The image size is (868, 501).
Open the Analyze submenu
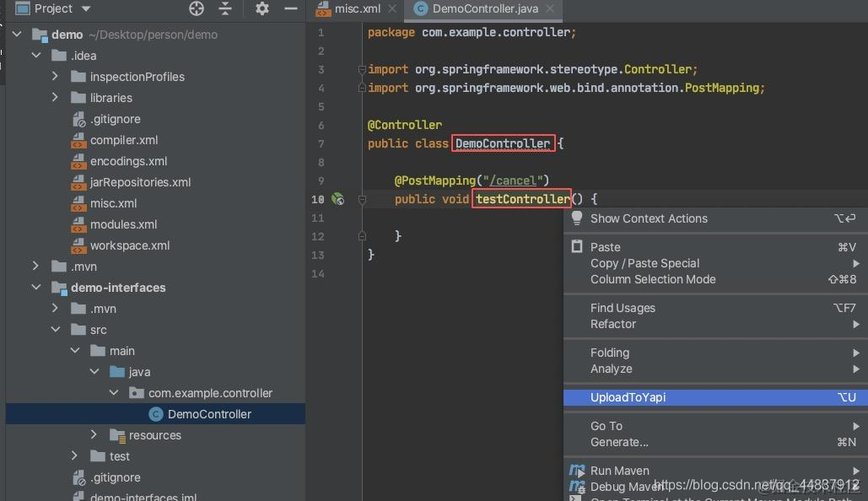[611, 369]
